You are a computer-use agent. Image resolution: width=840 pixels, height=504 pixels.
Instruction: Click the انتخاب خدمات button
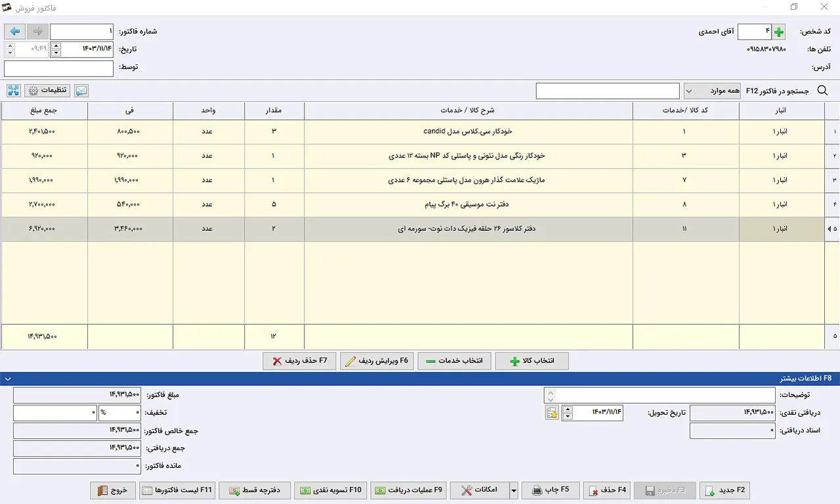pyautogui.click(x=454, y=361)
